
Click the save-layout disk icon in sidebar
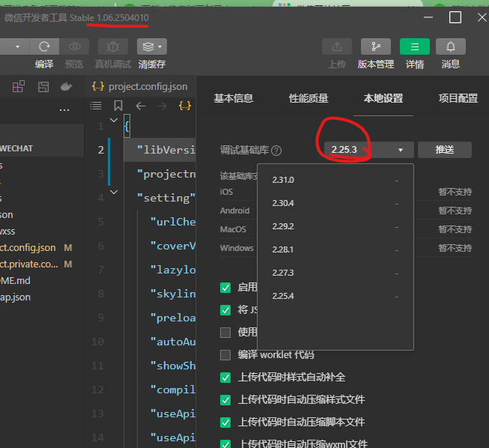(43, 87)
